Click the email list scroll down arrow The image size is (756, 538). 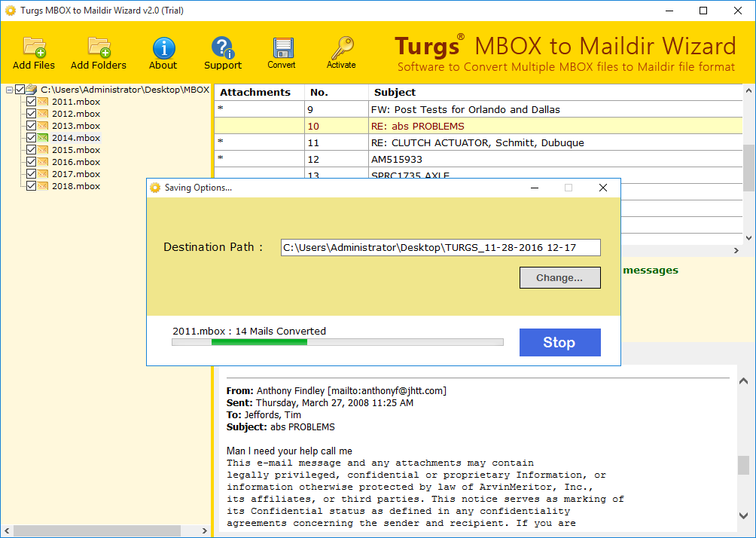748,237
